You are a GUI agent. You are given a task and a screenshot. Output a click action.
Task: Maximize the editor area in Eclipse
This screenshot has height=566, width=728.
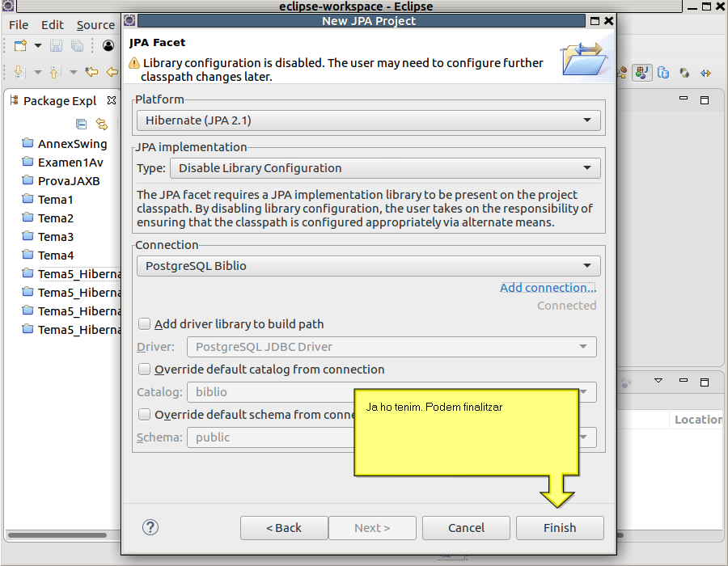(x=705, y=99)
